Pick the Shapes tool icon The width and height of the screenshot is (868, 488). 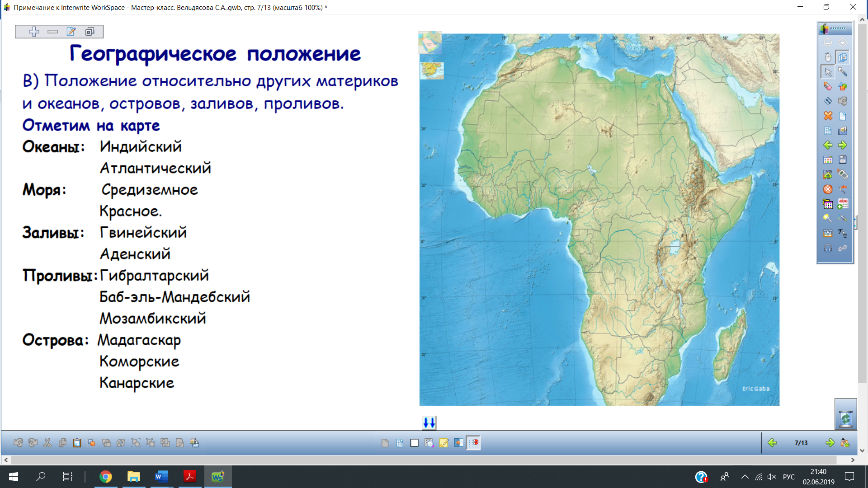coord(842,86)
